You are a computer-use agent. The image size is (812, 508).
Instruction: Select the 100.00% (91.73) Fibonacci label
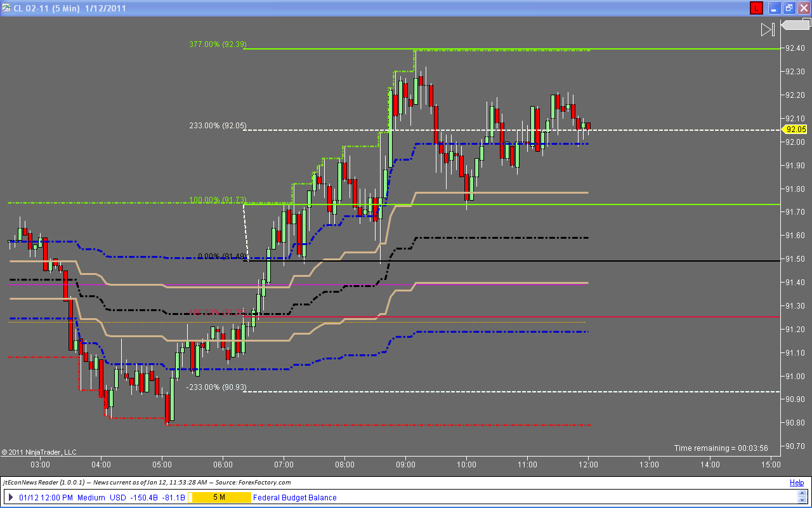tap(218, 200)
